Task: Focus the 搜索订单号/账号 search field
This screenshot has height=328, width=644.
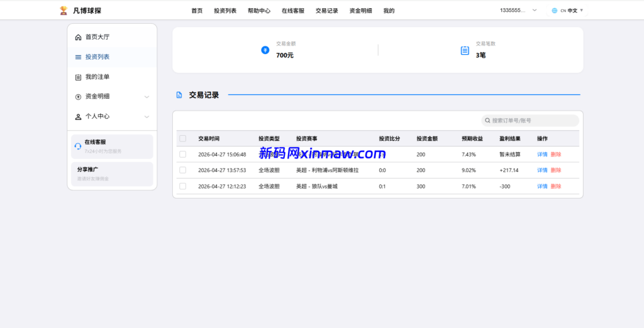Action: click(530, 120)
